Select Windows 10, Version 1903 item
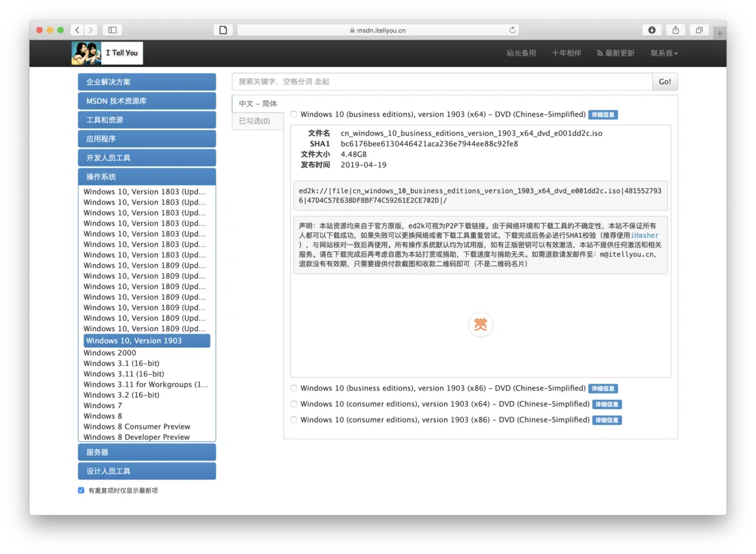Viewport: 756px width, 554px height. point(147,340)
